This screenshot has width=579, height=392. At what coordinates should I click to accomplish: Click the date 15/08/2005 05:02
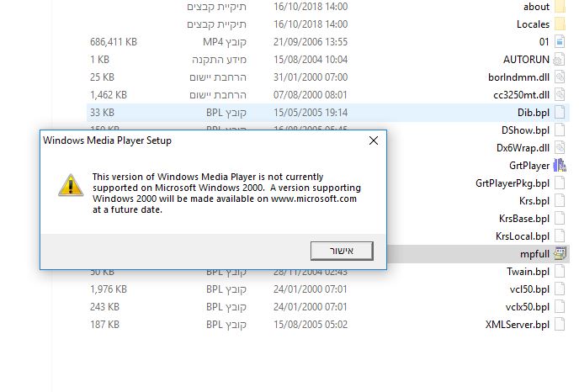click(311, 325)
